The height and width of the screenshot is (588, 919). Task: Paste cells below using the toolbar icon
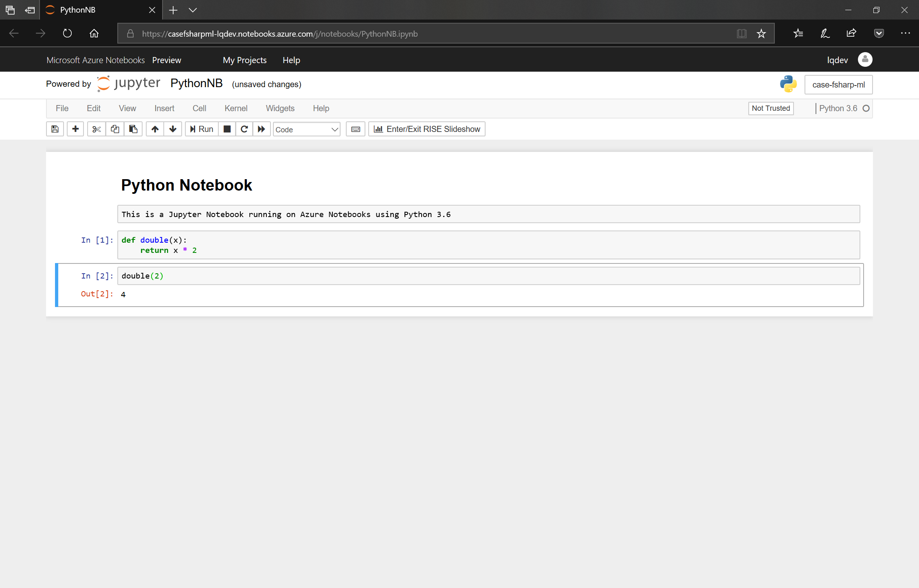(133, 129)
